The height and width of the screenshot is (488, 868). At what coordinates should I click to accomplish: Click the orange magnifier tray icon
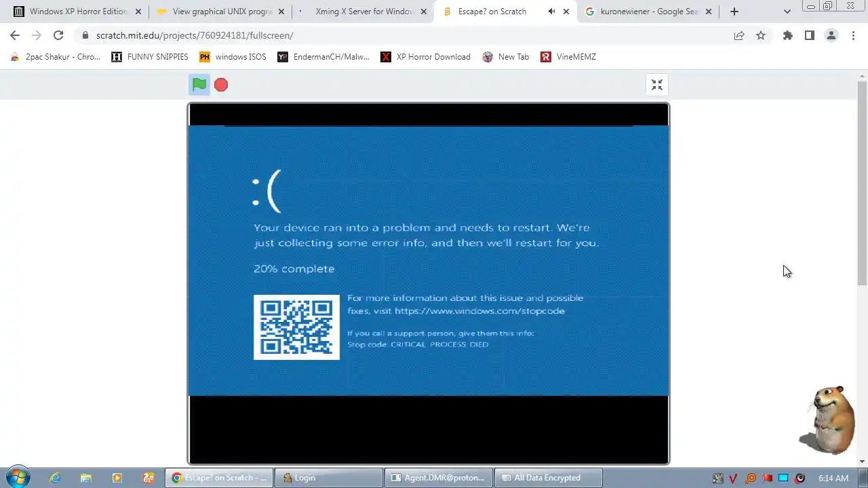point(751,479)
